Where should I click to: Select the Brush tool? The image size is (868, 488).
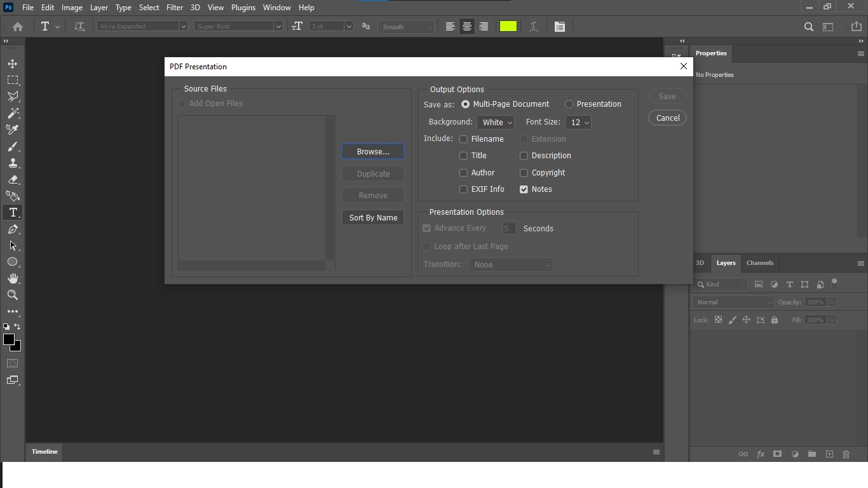pyautogui.click(x=13, y=146)
